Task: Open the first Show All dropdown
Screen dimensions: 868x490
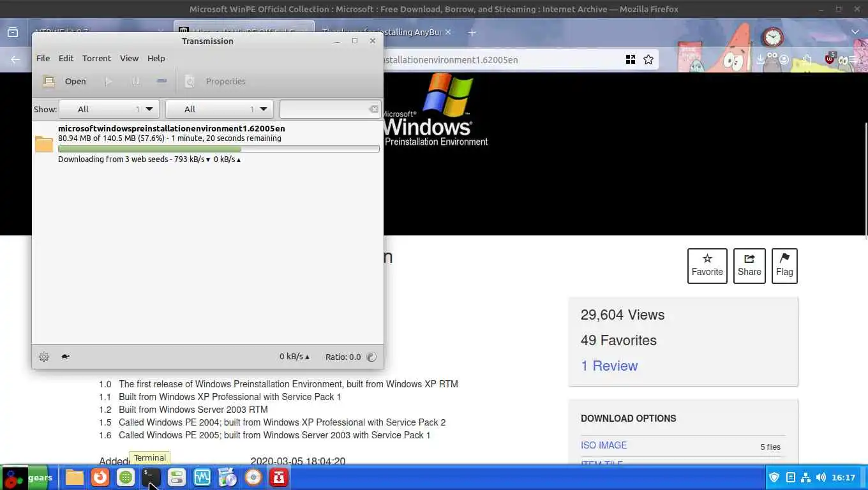Action: click(x=108, y=109)
